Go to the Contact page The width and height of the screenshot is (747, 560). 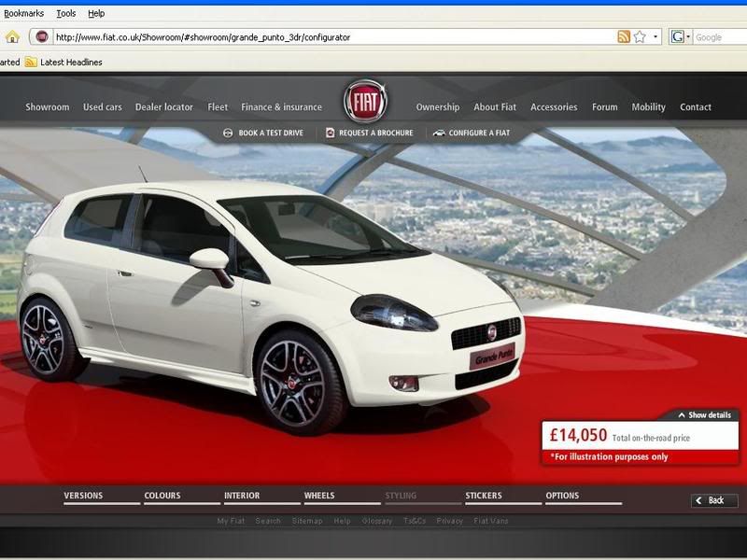coord(696,107)
